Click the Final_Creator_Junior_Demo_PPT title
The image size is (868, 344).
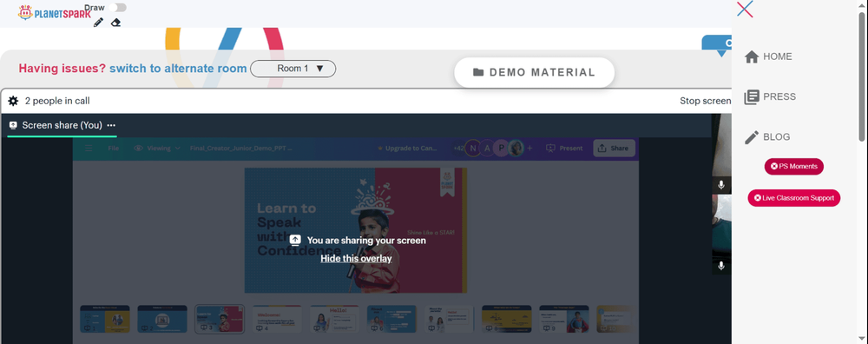240,148
